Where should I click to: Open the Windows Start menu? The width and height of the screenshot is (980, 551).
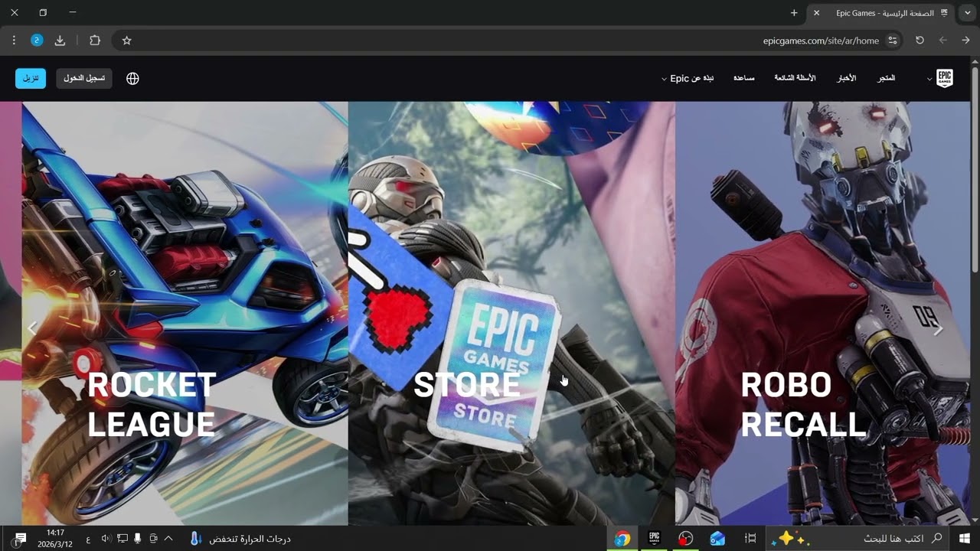coord(964,539)
